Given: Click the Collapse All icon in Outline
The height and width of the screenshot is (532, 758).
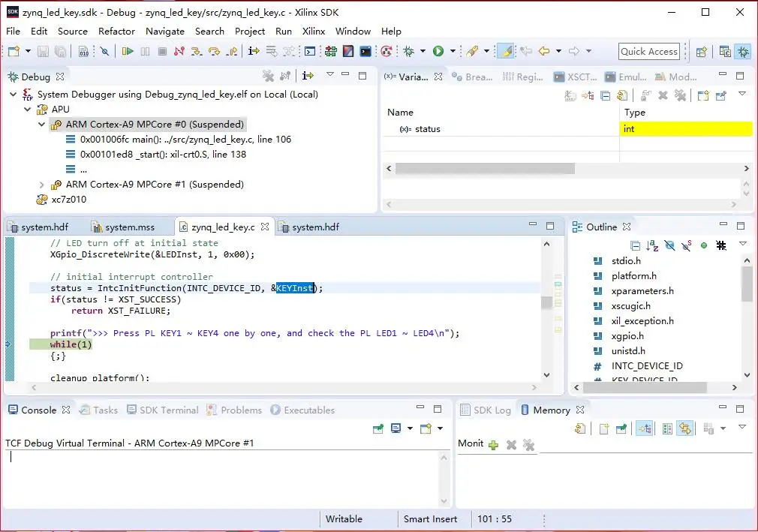Looking at the screenshot, I should coord(635,245).
